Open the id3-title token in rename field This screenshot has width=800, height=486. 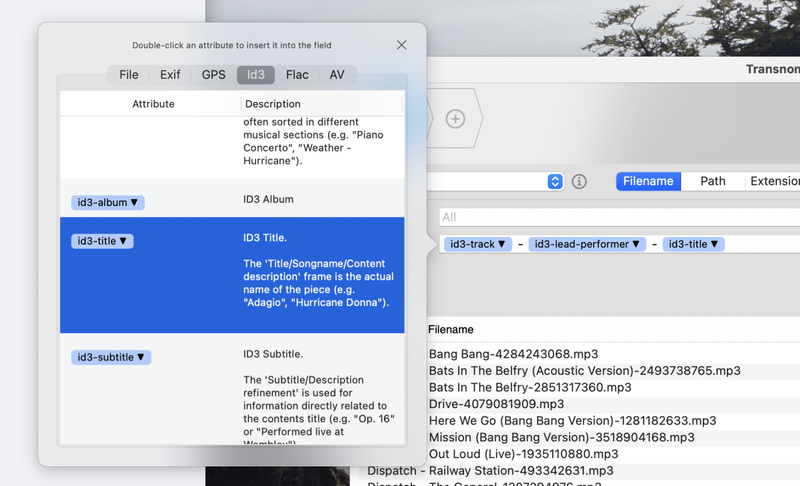[x=694, y=244]
